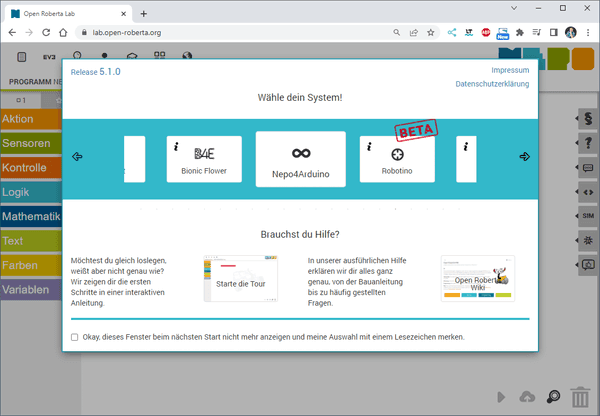
Task: Open the Impressum link
Action: tap(510, 70)
